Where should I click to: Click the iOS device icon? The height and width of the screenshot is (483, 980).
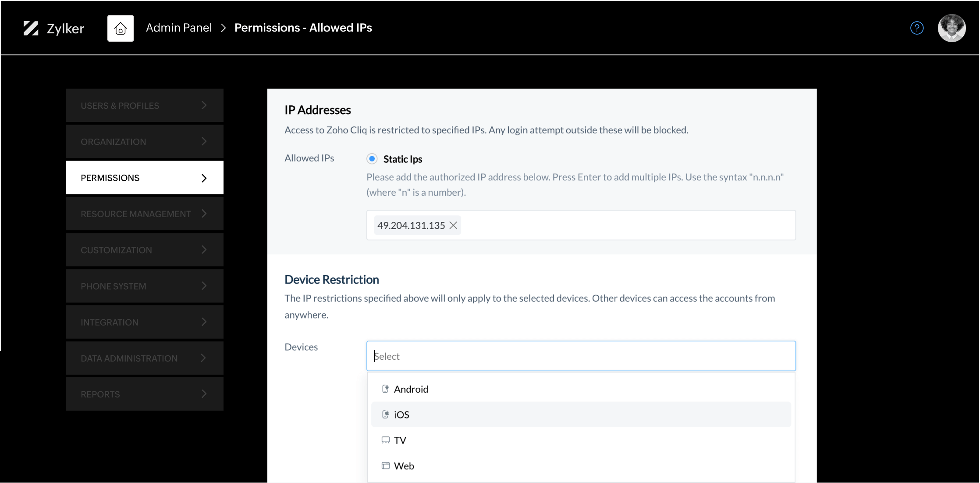coord(385,414)
